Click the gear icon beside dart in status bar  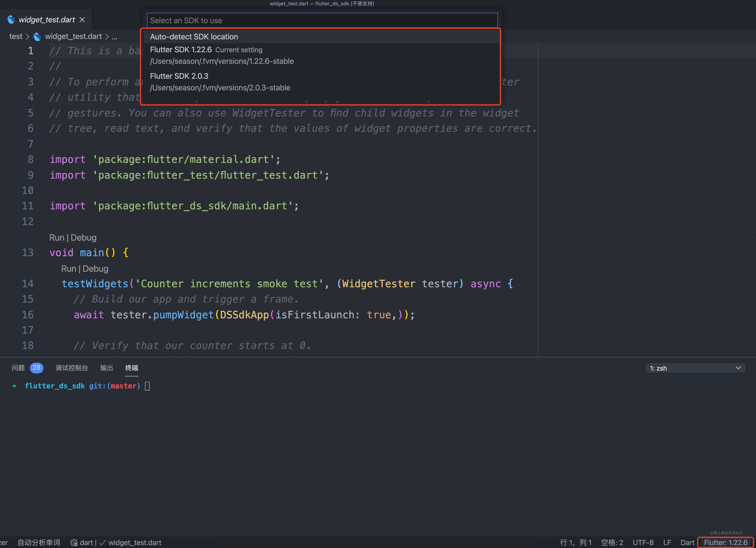[74, 543]
